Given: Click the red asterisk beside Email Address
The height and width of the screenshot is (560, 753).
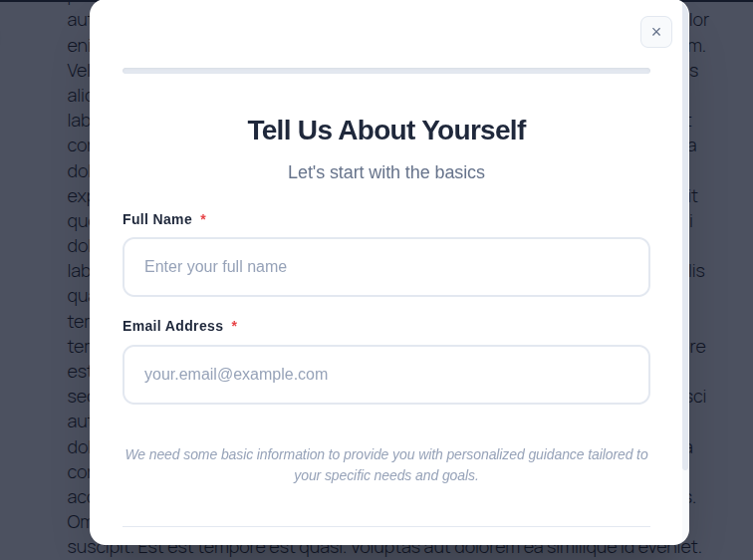Looking at the screenshot, I should click(234, 325).
